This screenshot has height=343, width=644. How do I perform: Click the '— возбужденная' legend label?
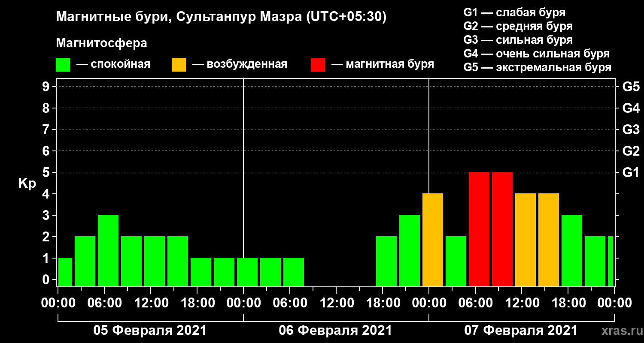(x=240, y=65)
